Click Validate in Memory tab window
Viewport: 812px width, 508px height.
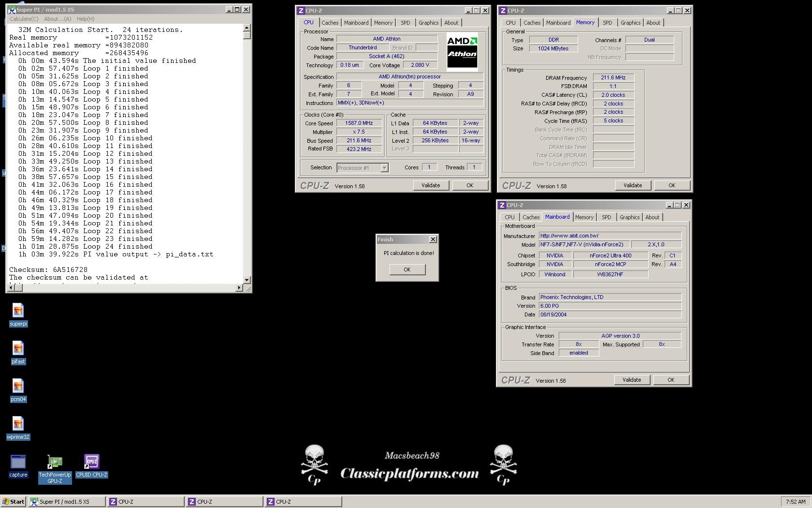point(633,185)
